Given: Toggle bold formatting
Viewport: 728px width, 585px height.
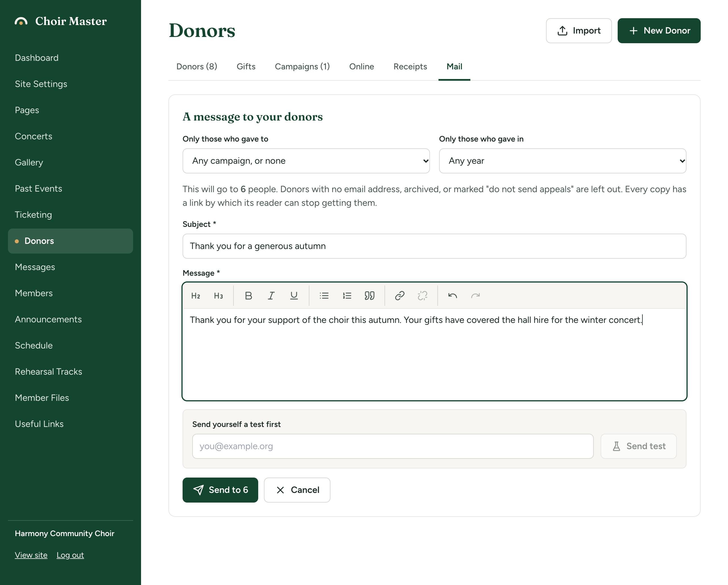Looking at the screenshot, I should [249, 296].
